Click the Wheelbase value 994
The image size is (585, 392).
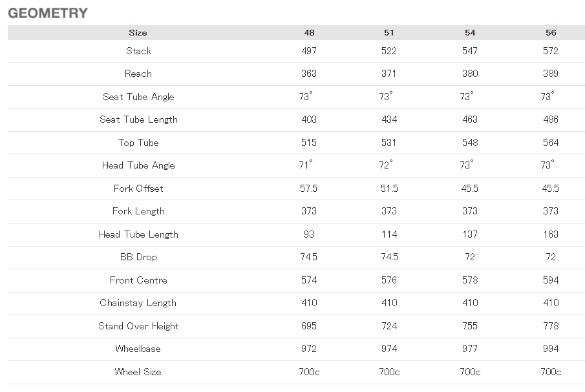[551, 349]
